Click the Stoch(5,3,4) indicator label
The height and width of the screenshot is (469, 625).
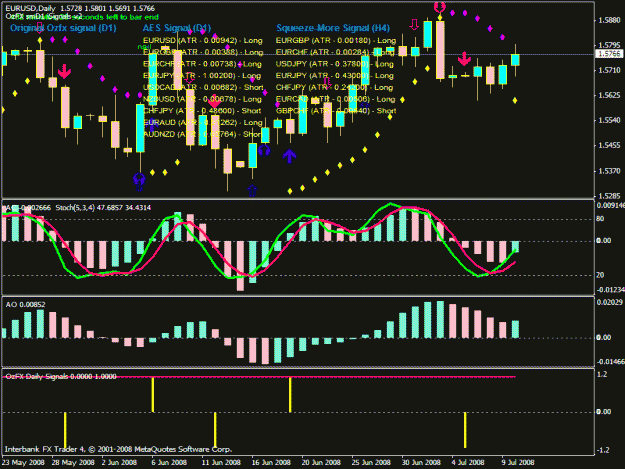click(103, 208)
